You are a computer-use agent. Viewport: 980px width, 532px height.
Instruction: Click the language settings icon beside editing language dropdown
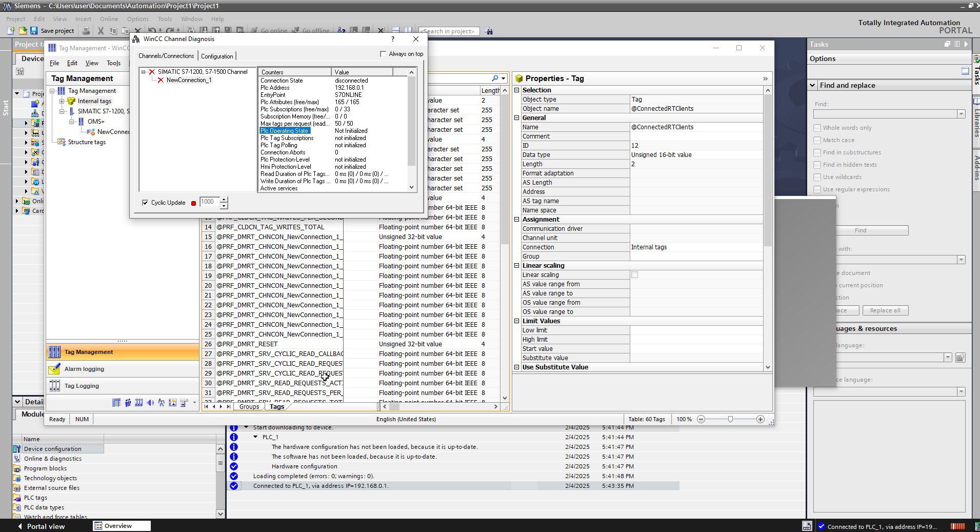point(961,358)
